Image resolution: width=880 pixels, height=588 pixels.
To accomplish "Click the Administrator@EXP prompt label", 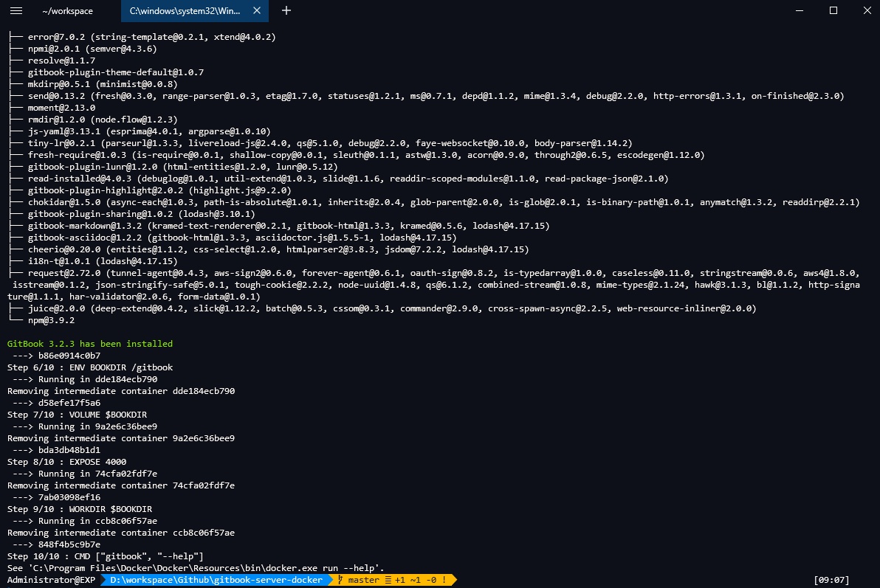I will tap(51, 580).
